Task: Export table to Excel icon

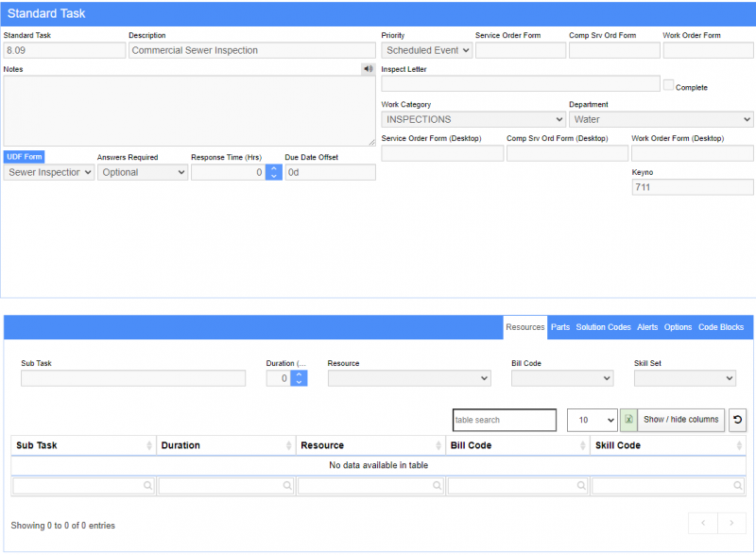Action: [628, 420]
